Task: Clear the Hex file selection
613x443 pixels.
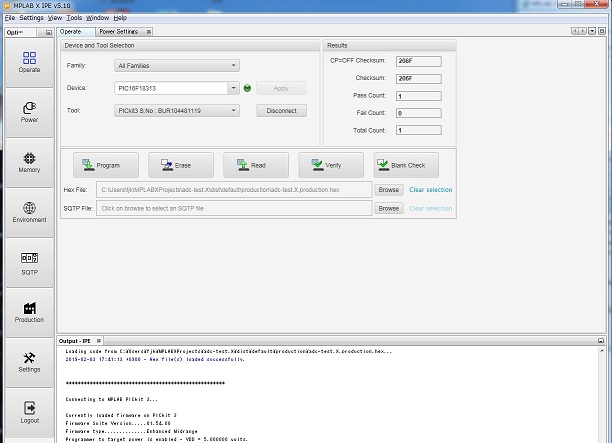Action: 430,190
